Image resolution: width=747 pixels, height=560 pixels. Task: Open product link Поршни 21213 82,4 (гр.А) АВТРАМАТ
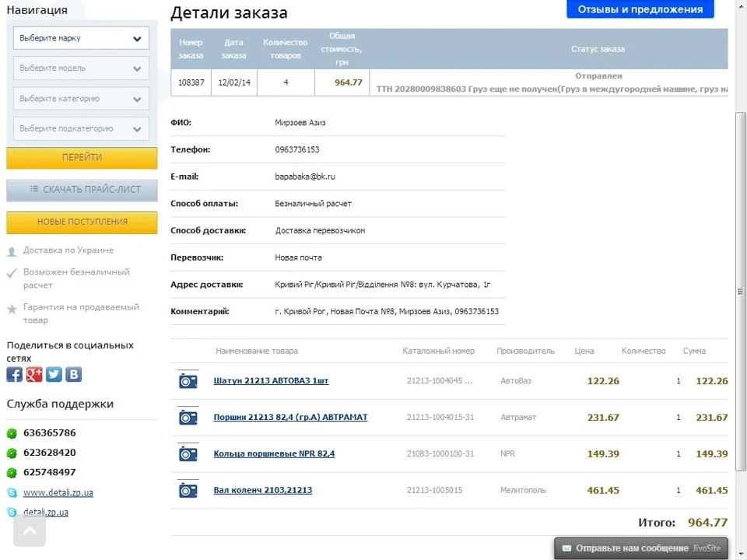(290, 417)
